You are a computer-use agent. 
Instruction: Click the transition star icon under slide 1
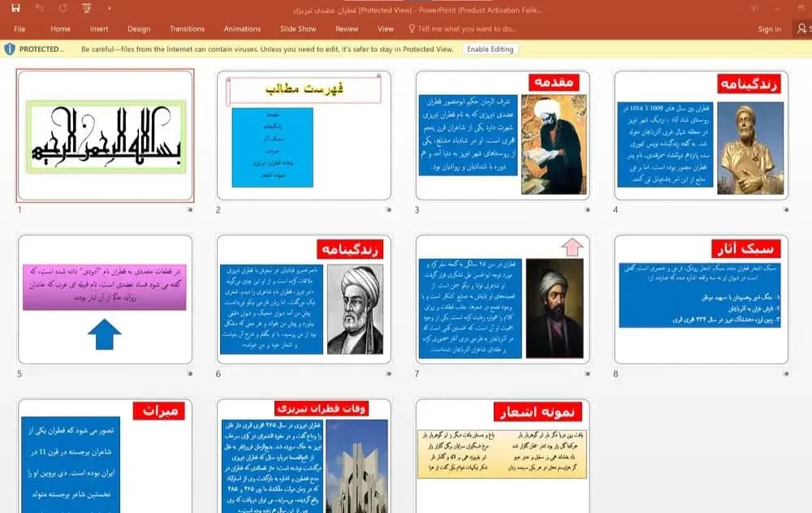coord(190,209)
